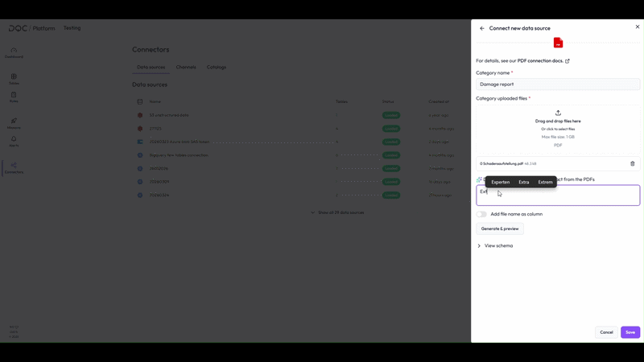The image size is (644, 362).
Task: Go back using the panel's left arrow
Action: (481, 28)
